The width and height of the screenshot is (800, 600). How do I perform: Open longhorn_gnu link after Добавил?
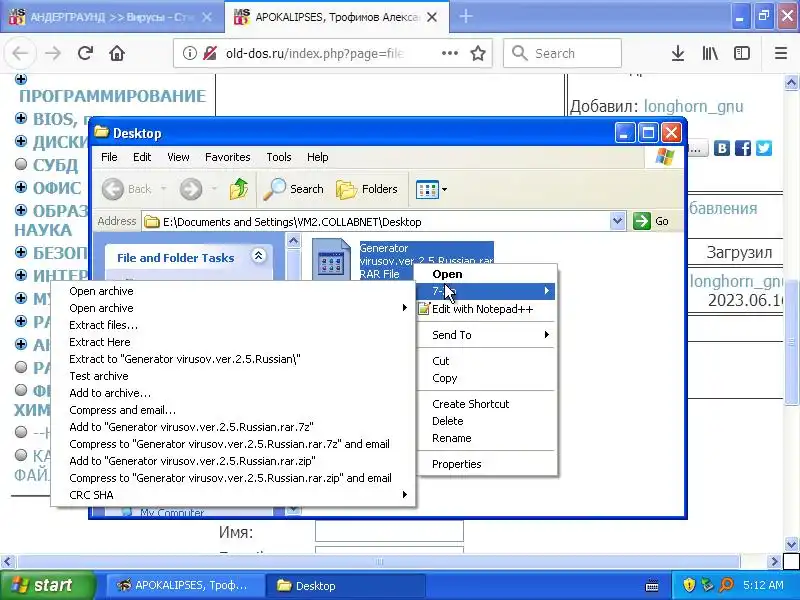coord(693,106)
